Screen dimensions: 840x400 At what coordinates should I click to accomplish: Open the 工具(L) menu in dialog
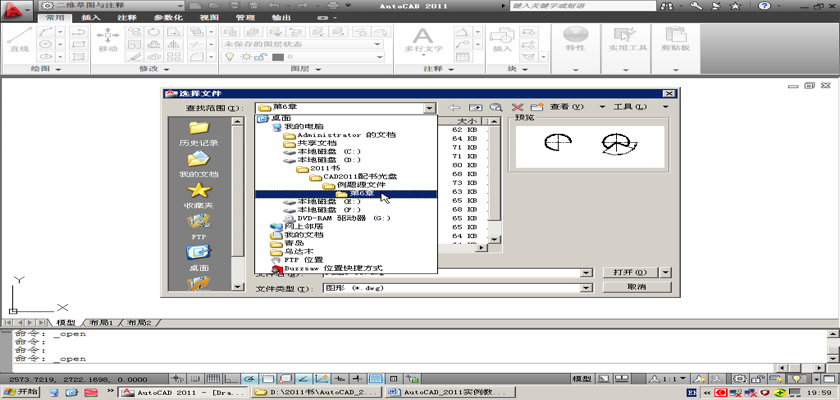pos(629,107)
